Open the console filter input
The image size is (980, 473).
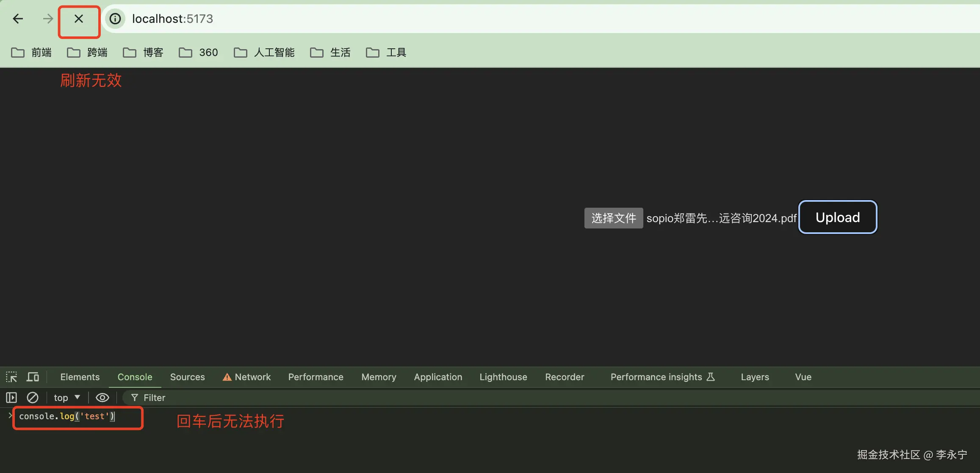click(x=152, y=398)
